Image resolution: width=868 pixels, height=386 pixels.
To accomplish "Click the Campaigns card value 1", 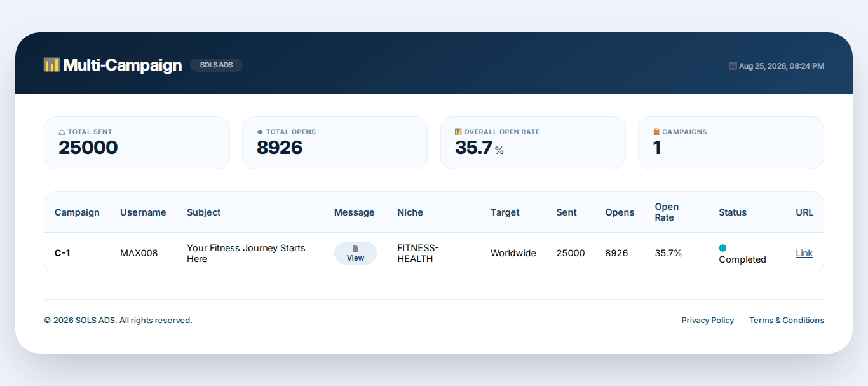I will (657, 148).
